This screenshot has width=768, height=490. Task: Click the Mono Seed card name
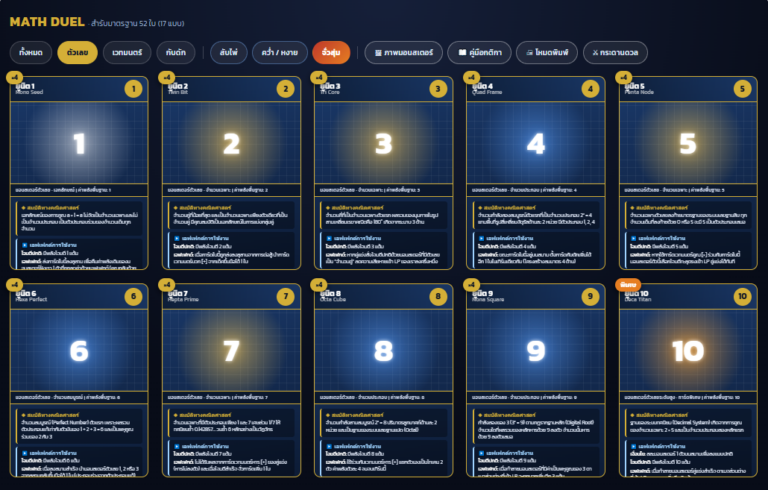click(x=29, y=92)
